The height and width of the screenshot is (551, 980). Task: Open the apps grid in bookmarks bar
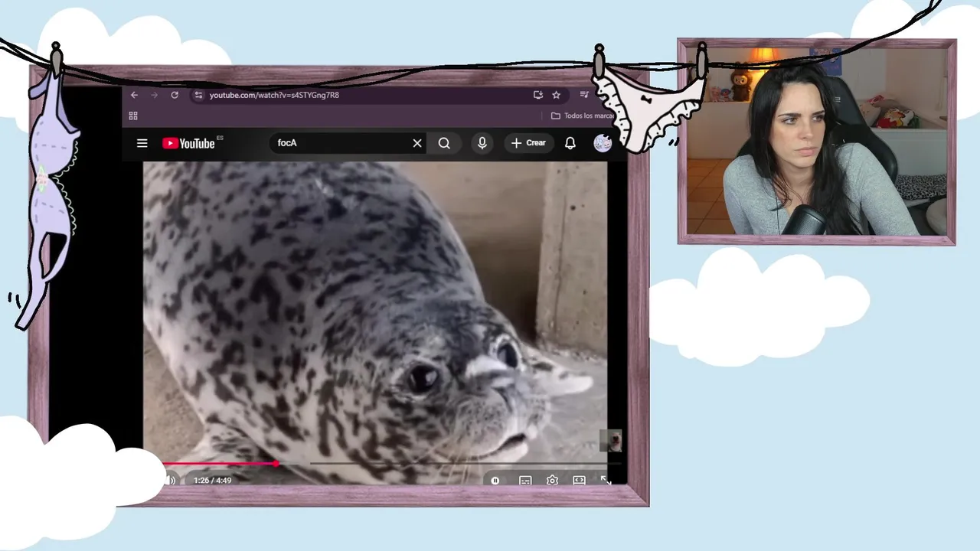pyautogui.click(x=133, y=116)
